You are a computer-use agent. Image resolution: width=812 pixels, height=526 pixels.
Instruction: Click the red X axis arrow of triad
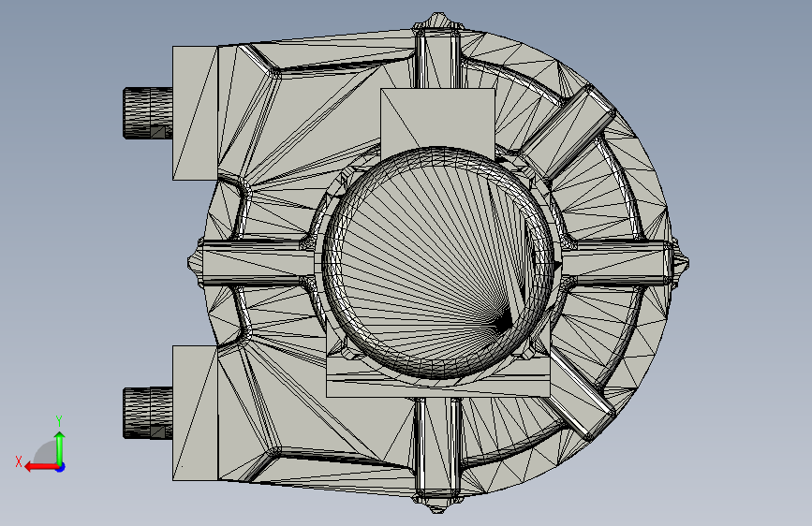click(40, 467)
